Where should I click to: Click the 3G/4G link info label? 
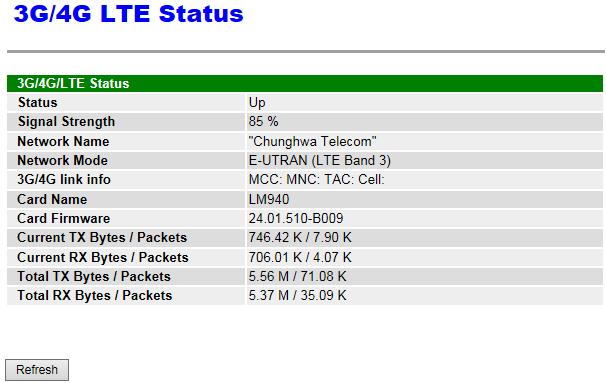(x=64, y=180)
